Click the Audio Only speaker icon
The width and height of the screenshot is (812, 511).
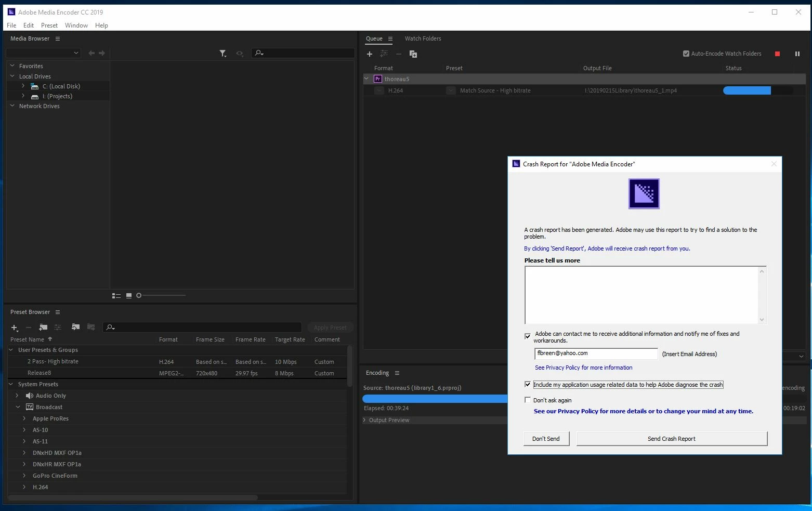(30, 396)
